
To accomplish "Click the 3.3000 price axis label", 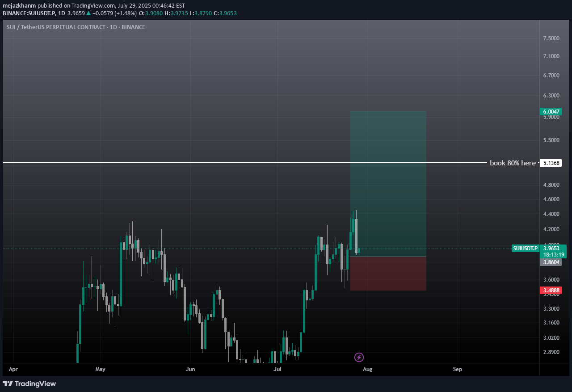I will point(551,309).
